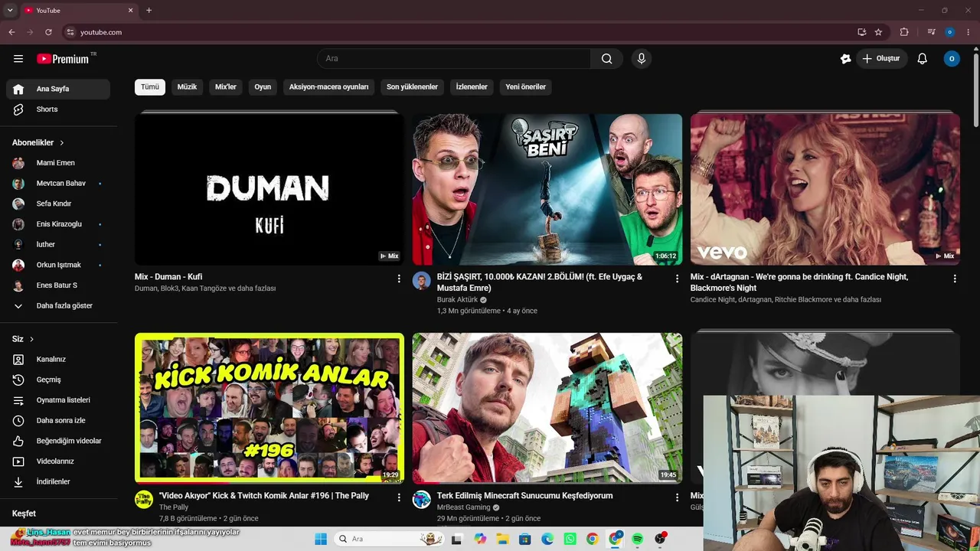Open the KICK KOMİK ANLAR #196 thumbnail
Viewport: 980px width, 551px height.
[269, 408]
